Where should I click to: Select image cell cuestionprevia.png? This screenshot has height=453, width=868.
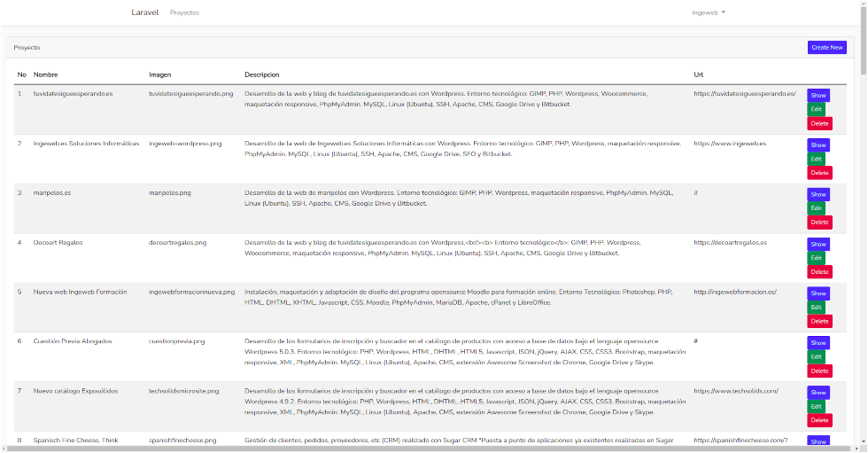(176, 341)
